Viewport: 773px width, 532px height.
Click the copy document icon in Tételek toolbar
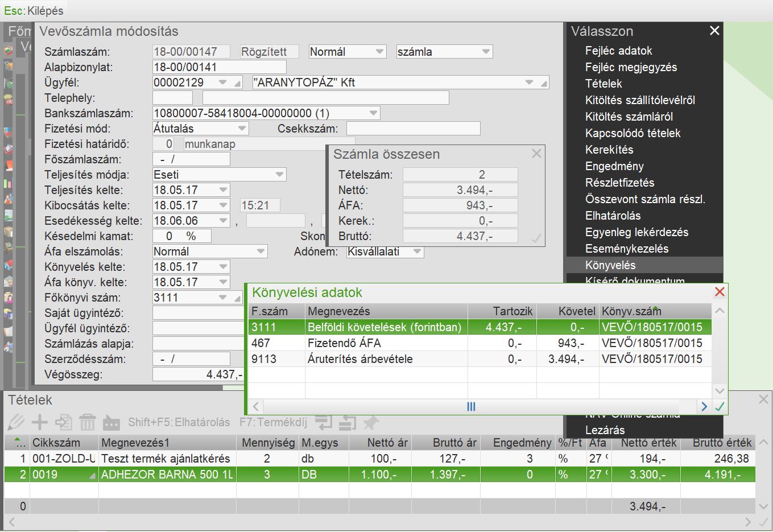(63, 422)
